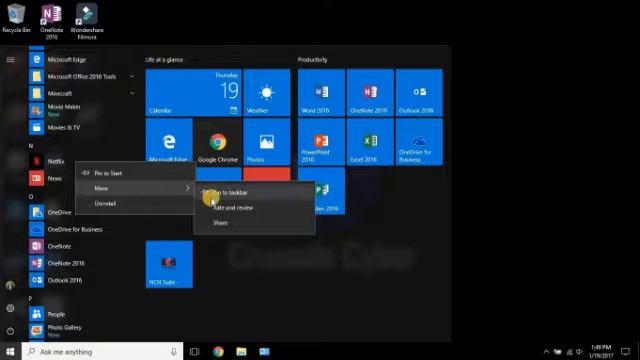Expand the Minecraft folder chevron
Image resolution: width=640 pixels, height=360 pixels.
click(x=132, y=93)
